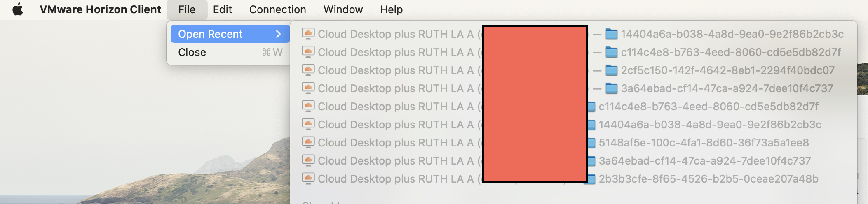Open dash-prefixed 3a64ebad-cf14-47ca recent entry
Image resolution: width=868 pixels, height=204 pixels.
pos(574,88)
